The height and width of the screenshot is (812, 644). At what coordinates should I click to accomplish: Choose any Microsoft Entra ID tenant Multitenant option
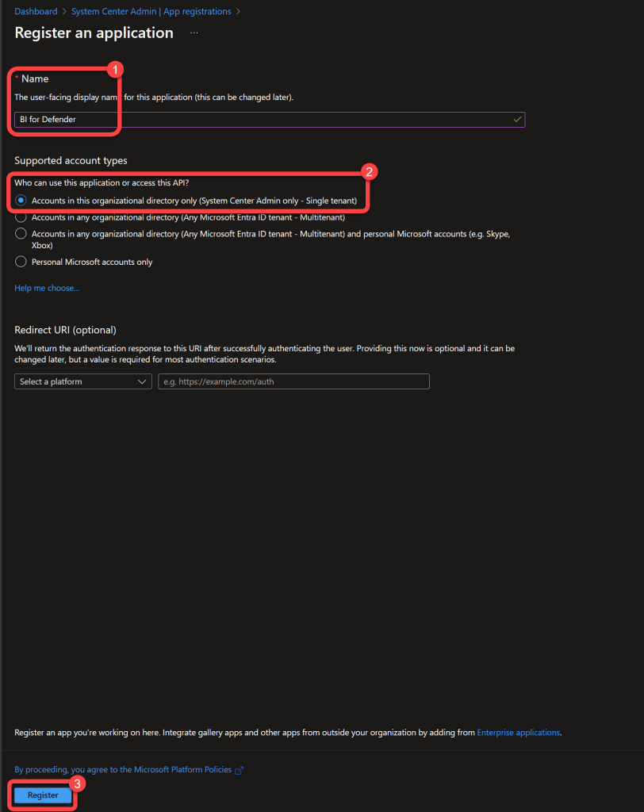[21, 217]
